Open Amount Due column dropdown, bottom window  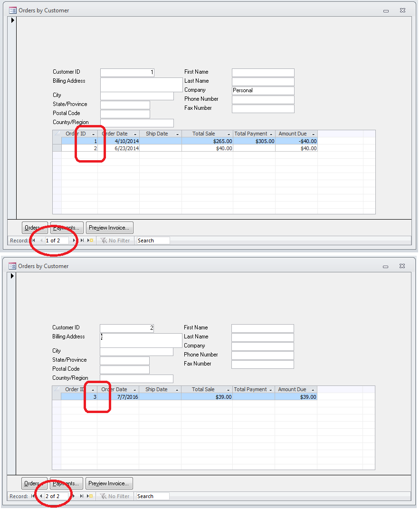313,390
